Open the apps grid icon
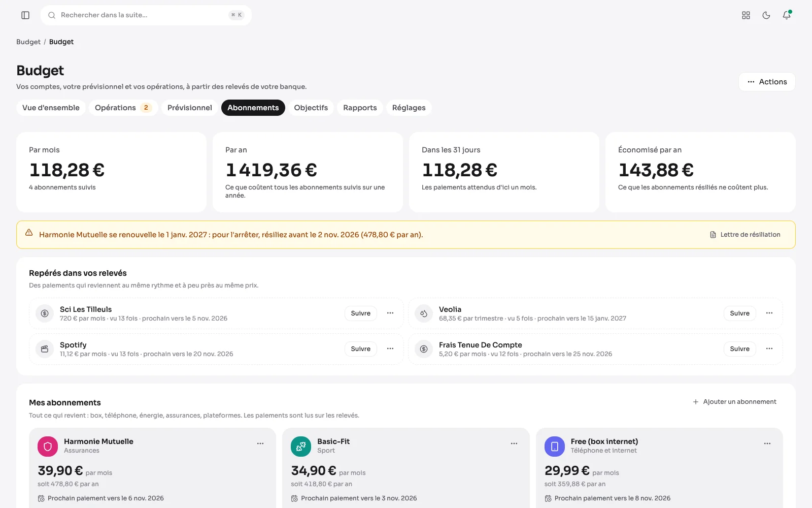The width and height of the screenshot is (812, 508). tap(746, 15)
